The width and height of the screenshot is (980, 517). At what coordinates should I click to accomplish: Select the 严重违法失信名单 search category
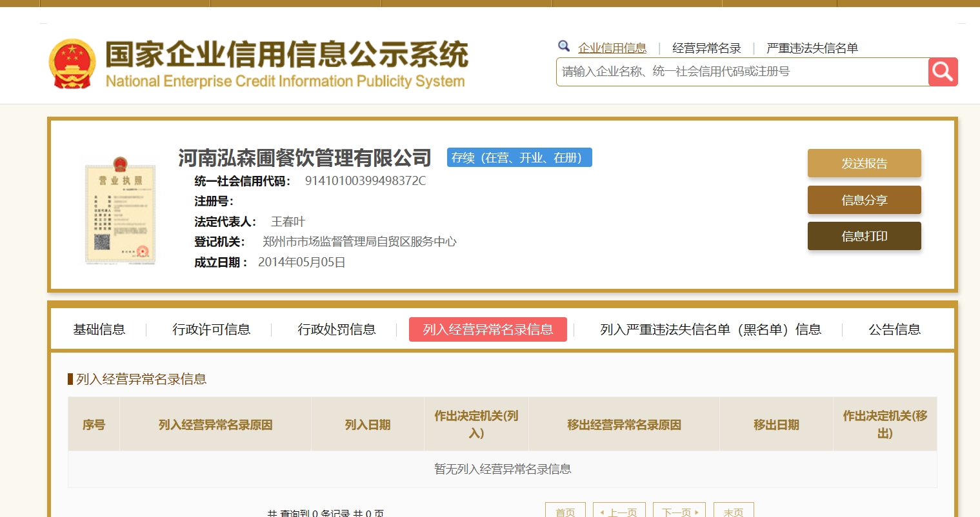(812, 48)
